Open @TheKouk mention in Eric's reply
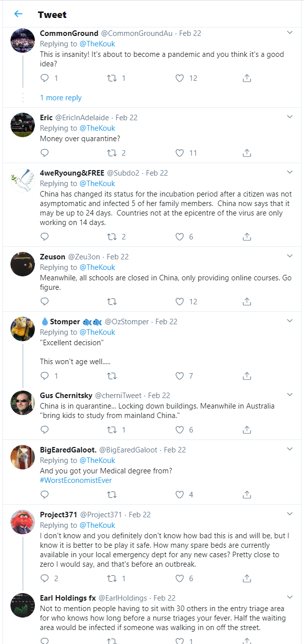Image resolution: width=304 pixels, height=644 pixels. point(97,128)
